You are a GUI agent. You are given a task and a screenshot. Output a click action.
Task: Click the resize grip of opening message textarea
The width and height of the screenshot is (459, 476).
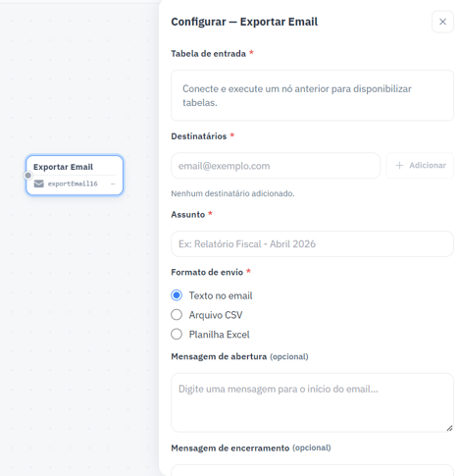coord(449,428)
